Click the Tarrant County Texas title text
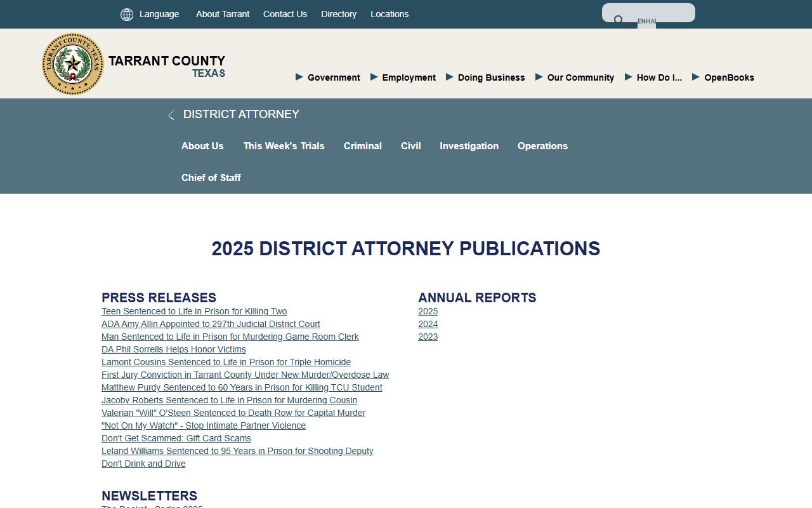Viewport: 812px width, 508px height. click(167, 66)
